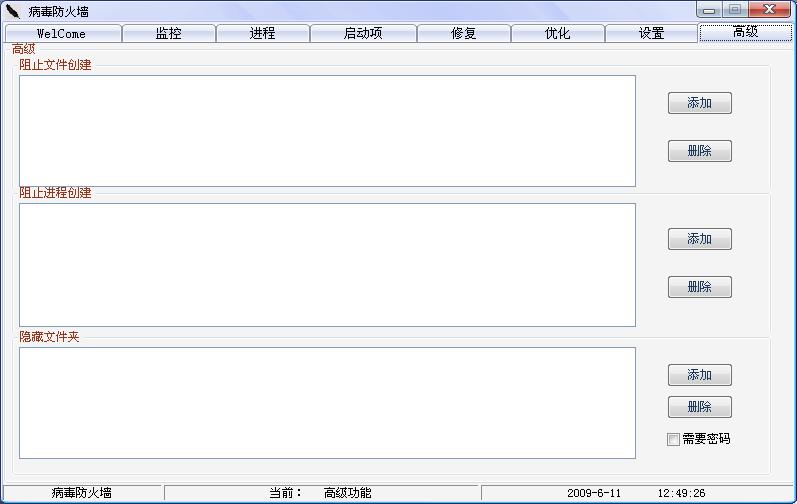Enable the 需要密码 checkbox

pos(674,439)
